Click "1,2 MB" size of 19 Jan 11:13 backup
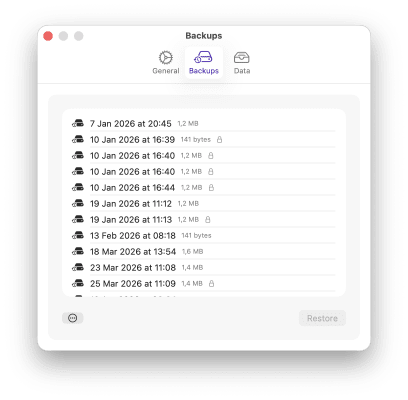 (188, 220)
